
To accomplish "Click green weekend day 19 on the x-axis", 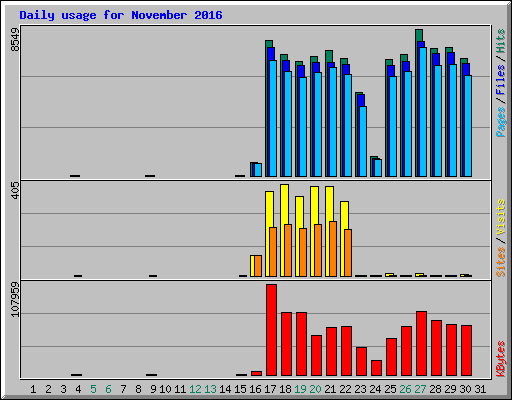I will pos(300,389).
